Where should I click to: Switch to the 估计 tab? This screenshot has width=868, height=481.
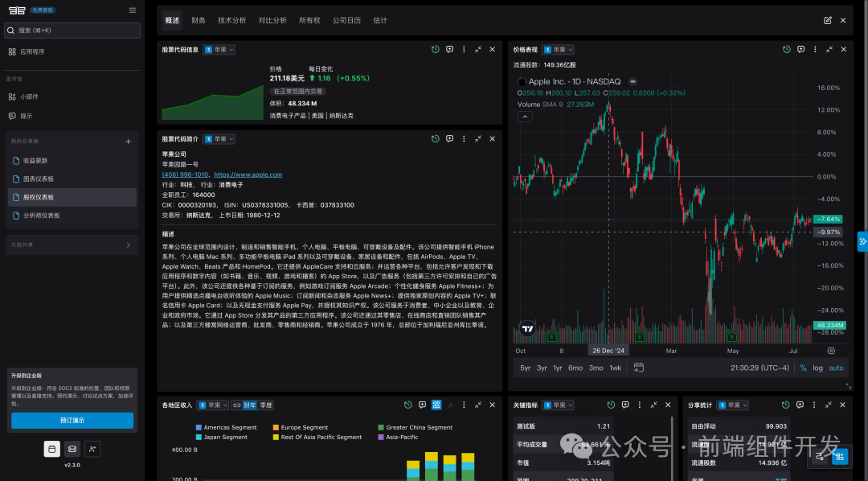(x=380, y=20)
